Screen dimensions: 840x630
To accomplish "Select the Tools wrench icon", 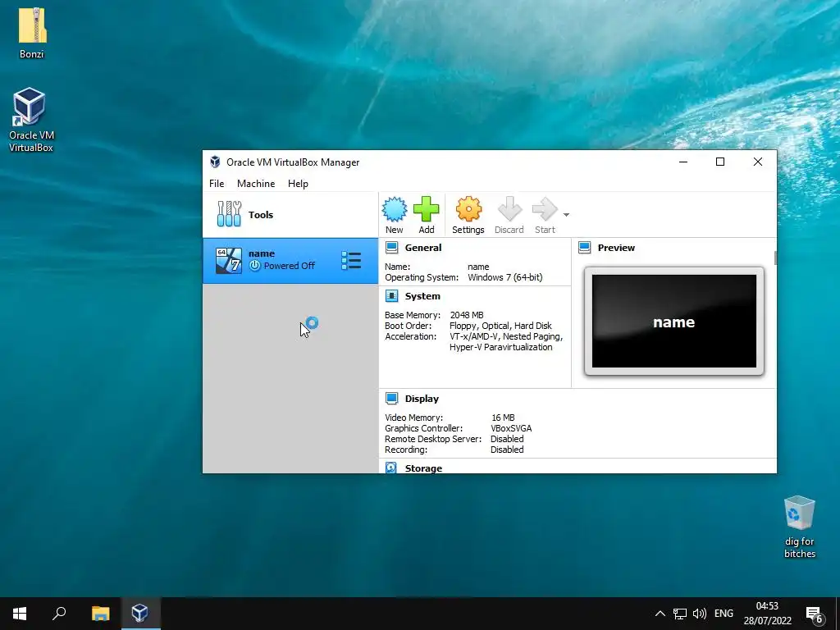I will point(230,214).
